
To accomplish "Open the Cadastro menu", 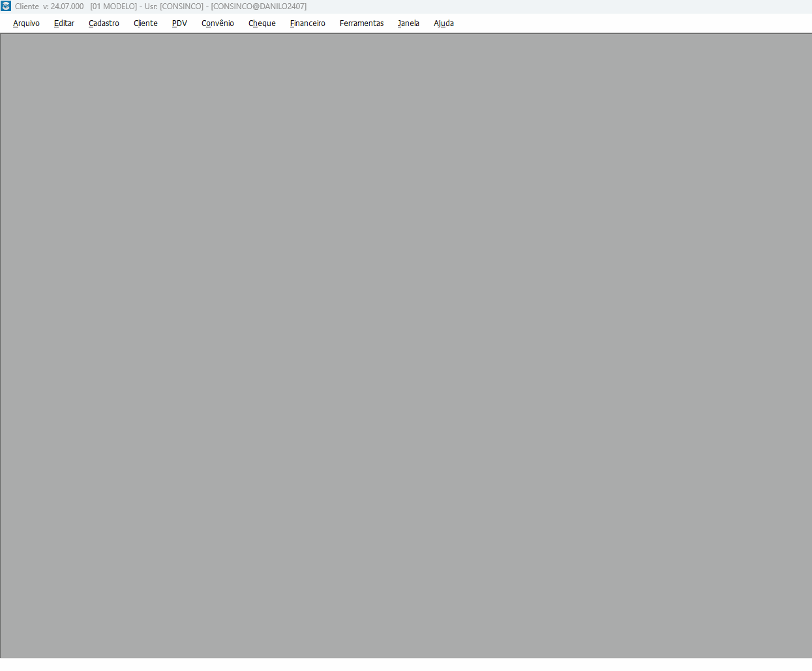I will (x=104, y=23).
